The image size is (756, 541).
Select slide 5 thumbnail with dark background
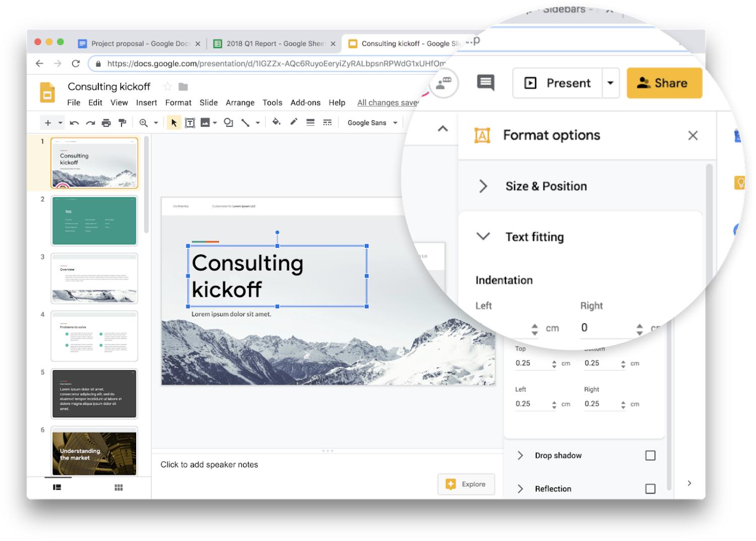point(94,393)
